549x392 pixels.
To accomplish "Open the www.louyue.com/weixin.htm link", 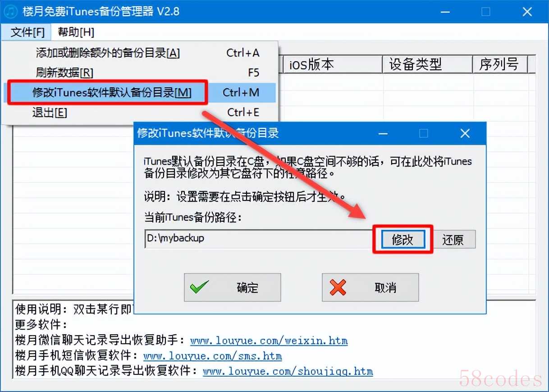I will (x=269, y=340).
